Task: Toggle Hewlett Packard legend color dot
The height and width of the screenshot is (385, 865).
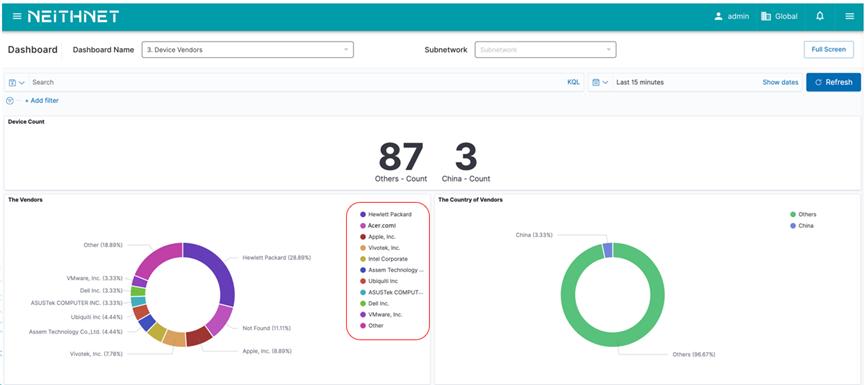Action: [362, 214]
